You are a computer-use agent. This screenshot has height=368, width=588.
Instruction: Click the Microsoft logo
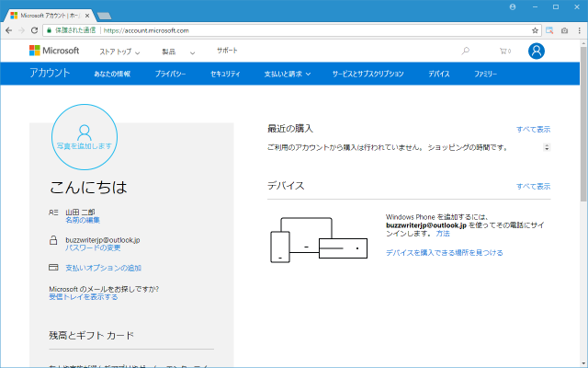pos(54,51)
